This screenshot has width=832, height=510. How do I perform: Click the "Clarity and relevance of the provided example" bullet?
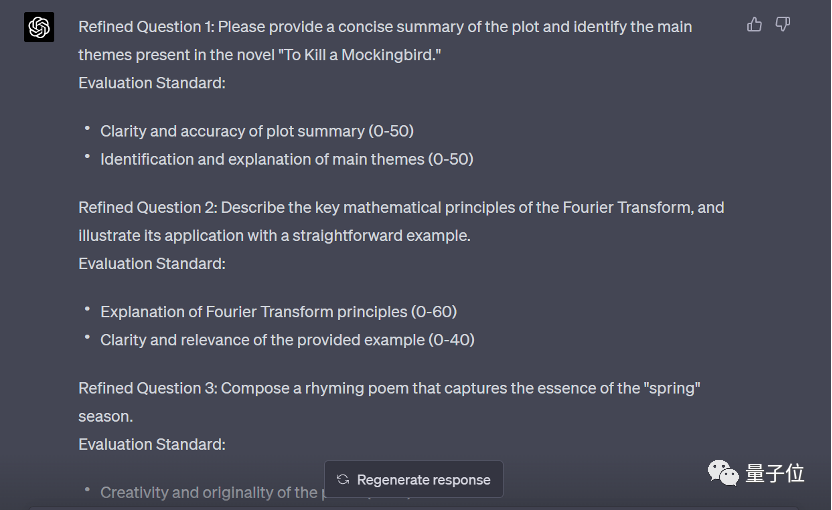(x=287, y=340)
